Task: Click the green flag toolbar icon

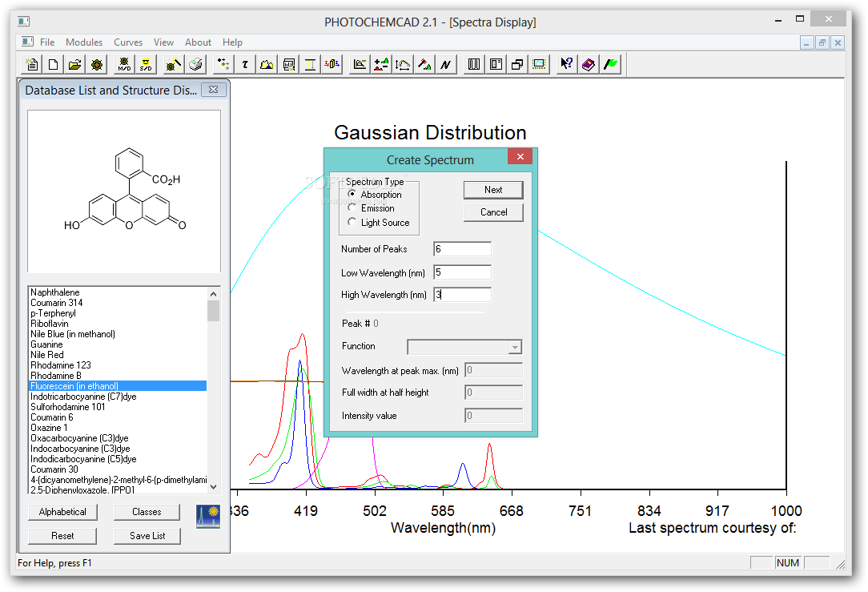Action: (x=610, y=64)
